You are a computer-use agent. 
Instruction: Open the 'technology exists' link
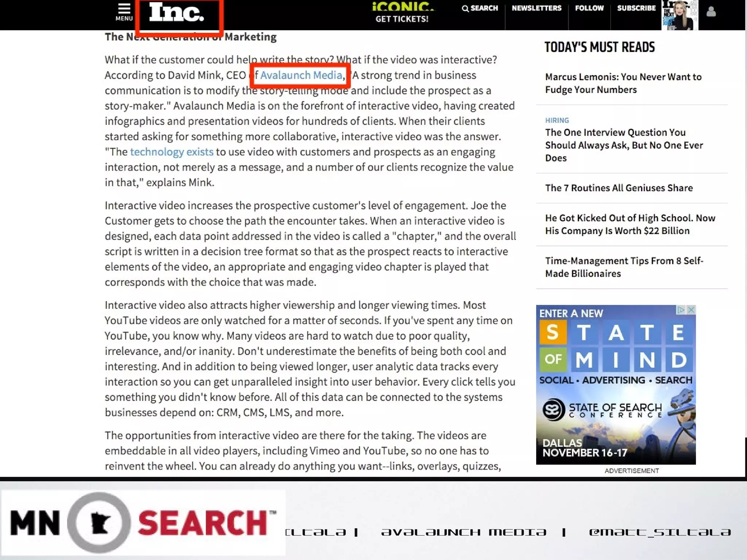click(x=171, y=152)
